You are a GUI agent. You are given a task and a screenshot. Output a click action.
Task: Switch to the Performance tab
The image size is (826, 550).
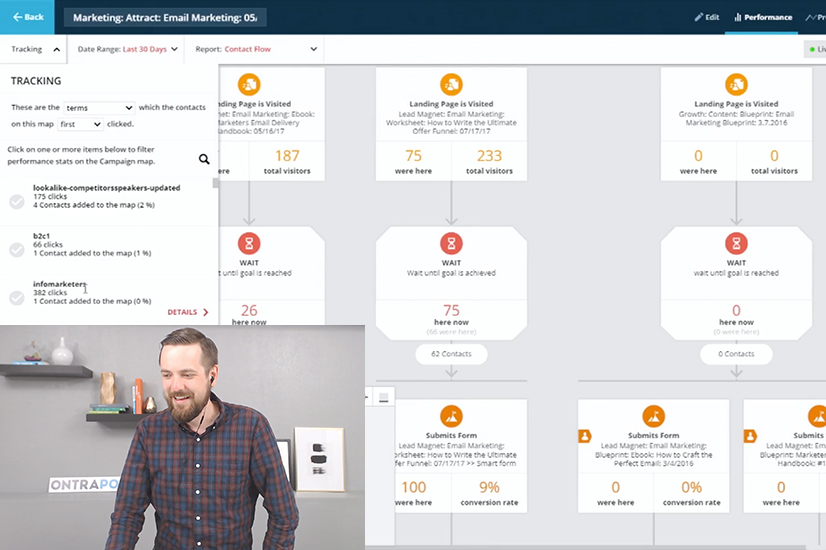763,17
